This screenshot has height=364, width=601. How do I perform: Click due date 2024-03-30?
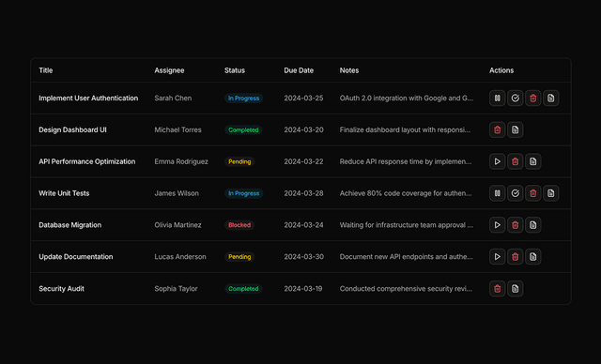304,257
